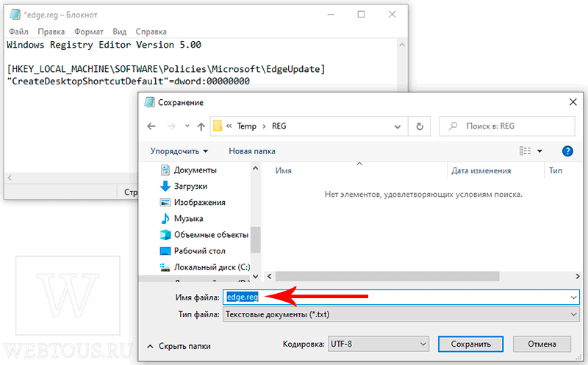The height and width of the screenshot is (365, 588).
Task: Select Локальный диск (C:) in the navigation pane
Action: [212, 267]
